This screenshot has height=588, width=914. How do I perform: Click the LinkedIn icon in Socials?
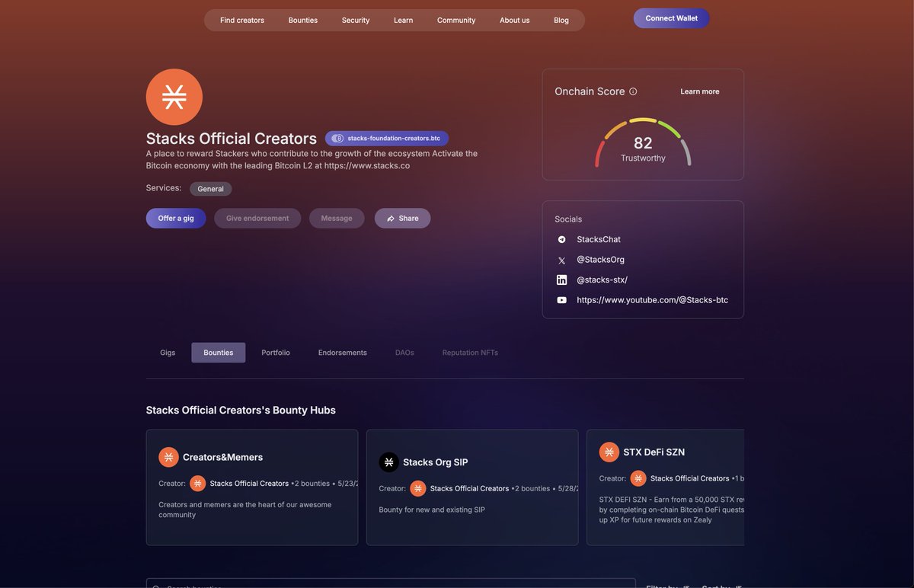click(x=562, y=280)
